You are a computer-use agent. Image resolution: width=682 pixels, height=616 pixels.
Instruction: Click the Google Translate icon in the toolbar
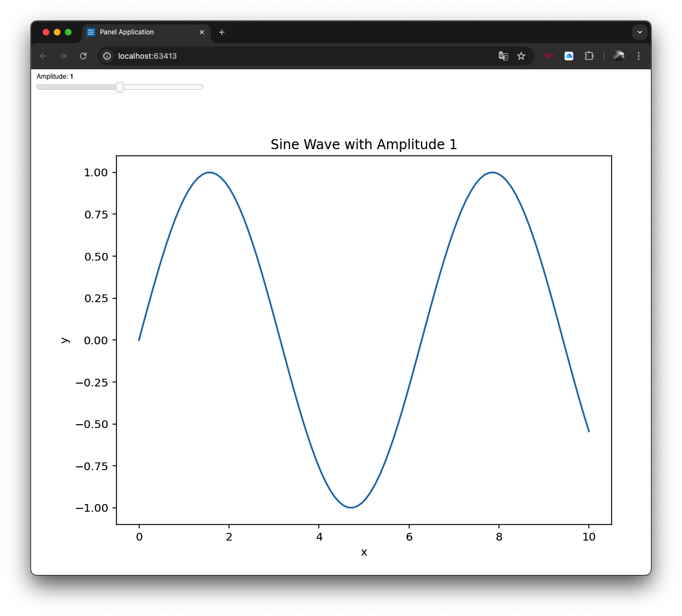tap(503, 56)
